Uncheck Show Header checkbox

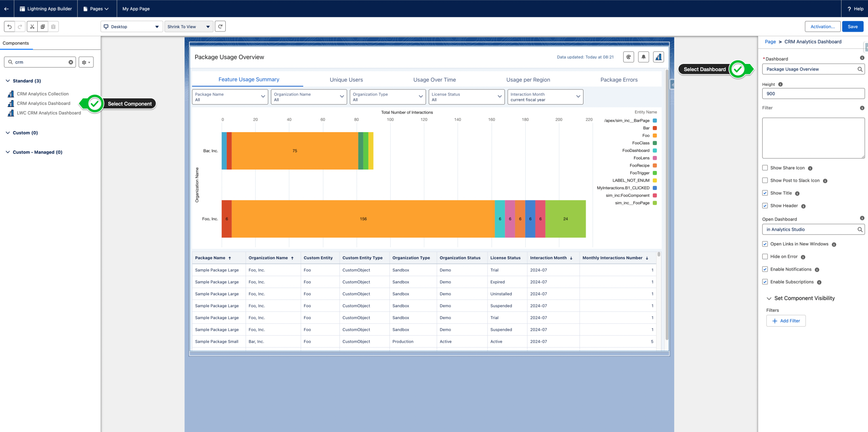click(765, 206)
